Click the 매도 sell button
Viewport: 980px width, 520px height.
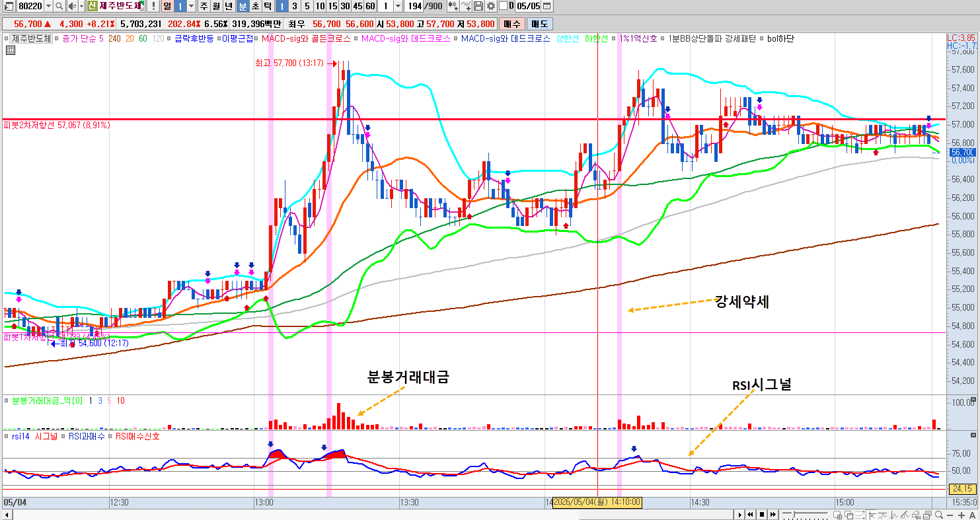pyautogui.click(x=540, y=23)
